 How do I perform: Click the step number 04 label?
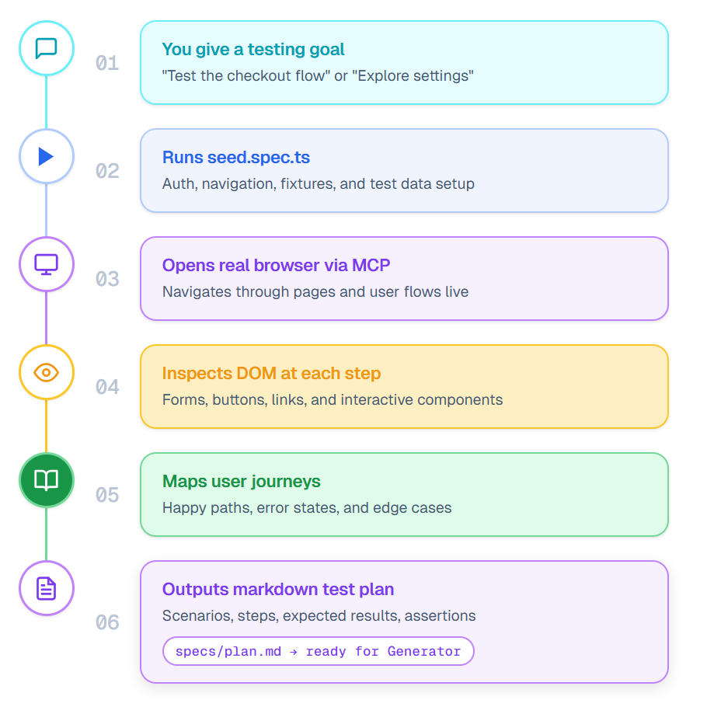click(x=107, y=387)
